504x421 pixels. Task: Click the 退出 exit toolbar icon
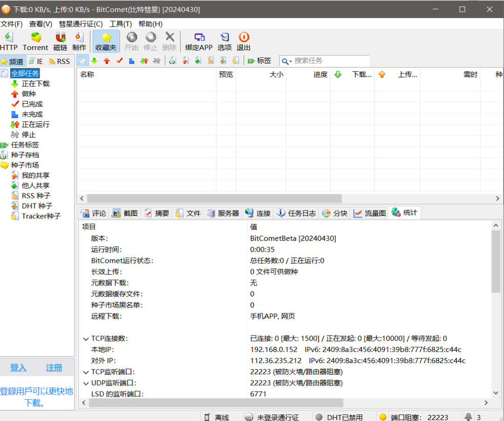click(x=243, y=42)
